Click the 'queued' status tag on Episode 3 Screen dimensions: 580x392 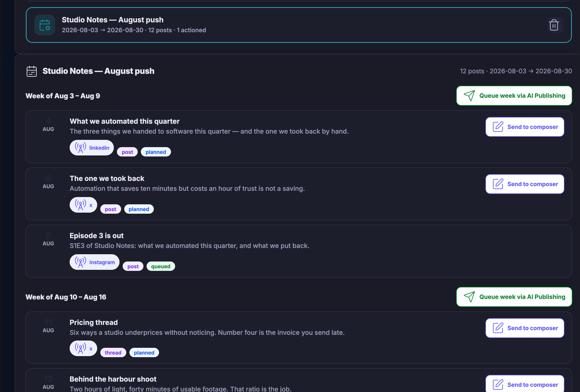pyautogui.click(x=161, y=266)
